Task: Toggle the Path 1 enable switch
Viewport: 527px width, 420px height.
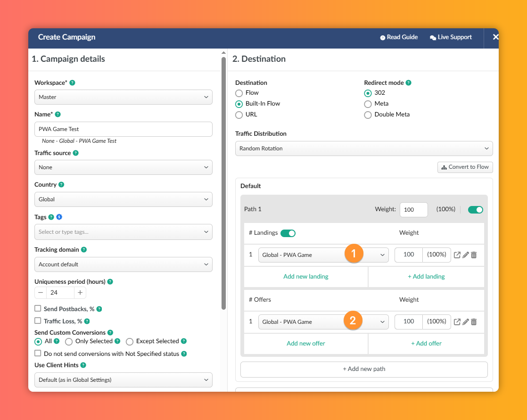Action: click(x=475, y=210)
